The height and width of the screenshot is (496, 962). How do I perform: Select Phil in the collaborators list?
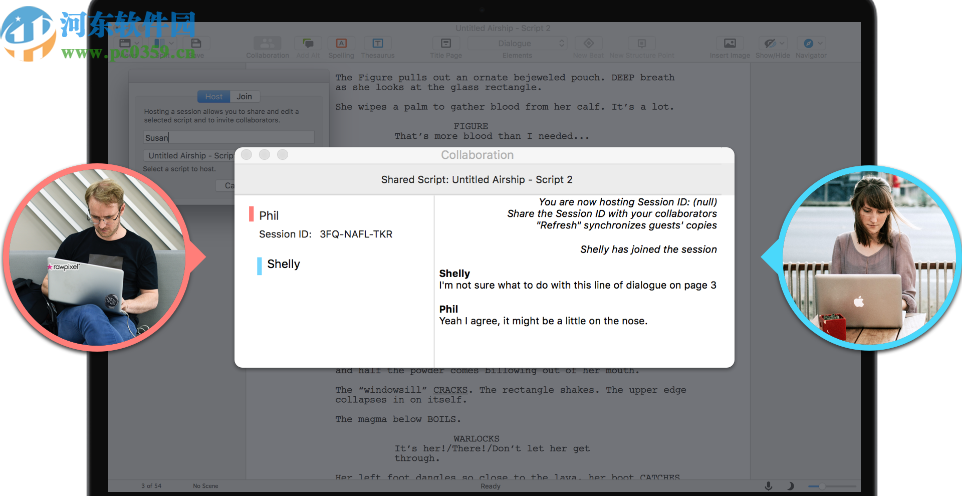pyautogui.click(x=269, y=215)
